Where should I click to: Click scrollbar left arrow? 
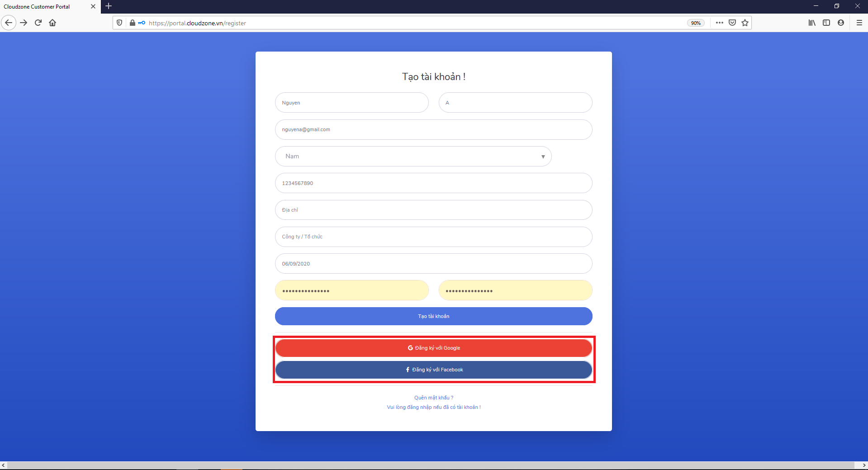4,465
